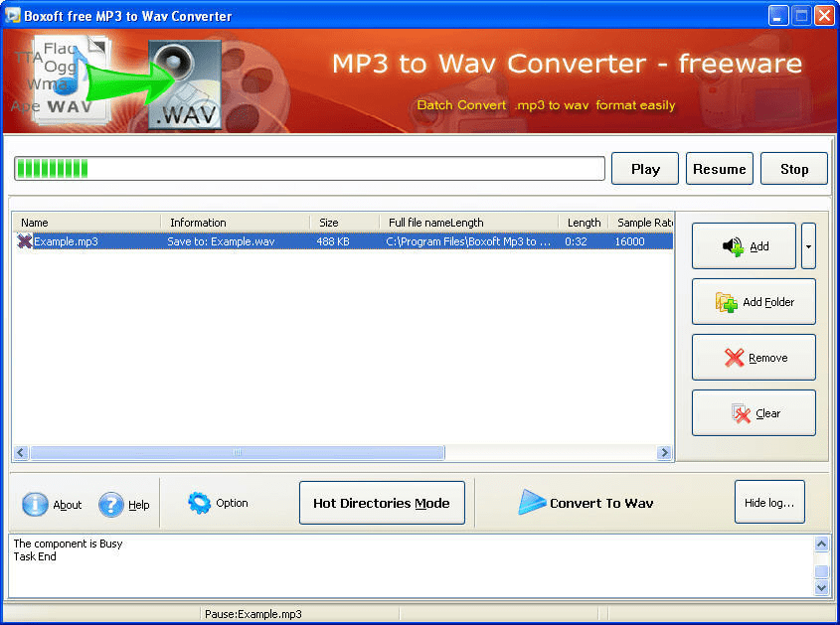840x625 pixels.
Task: Click the red X beside Example.mp3
Action: tap(21, 240)
